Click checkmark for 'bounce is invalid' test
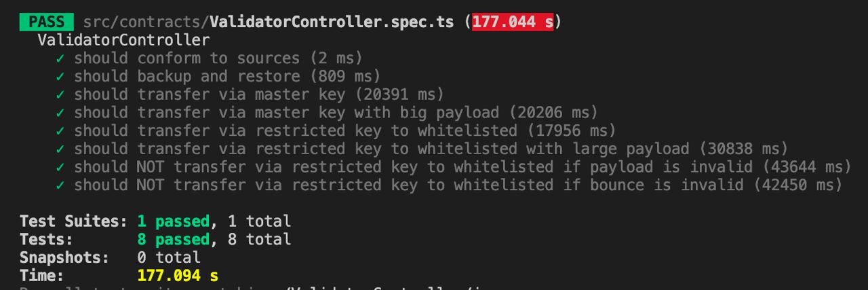Image resolution: width=868 pixels, height=290 pixels. tap(60, 185)
